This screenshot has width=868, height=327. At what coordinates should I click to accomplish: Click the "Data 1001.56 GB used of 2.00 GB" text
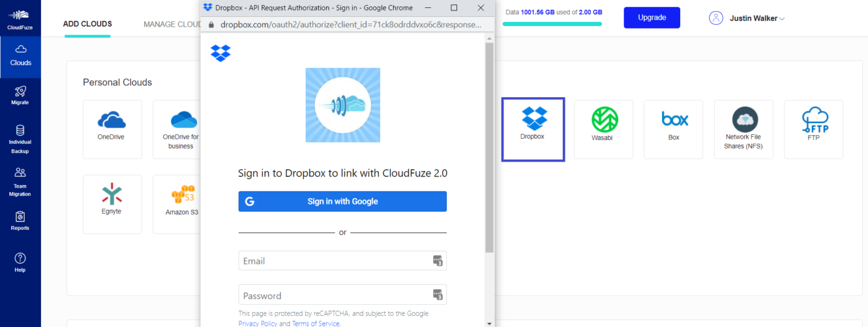click(x=554, y=12)
